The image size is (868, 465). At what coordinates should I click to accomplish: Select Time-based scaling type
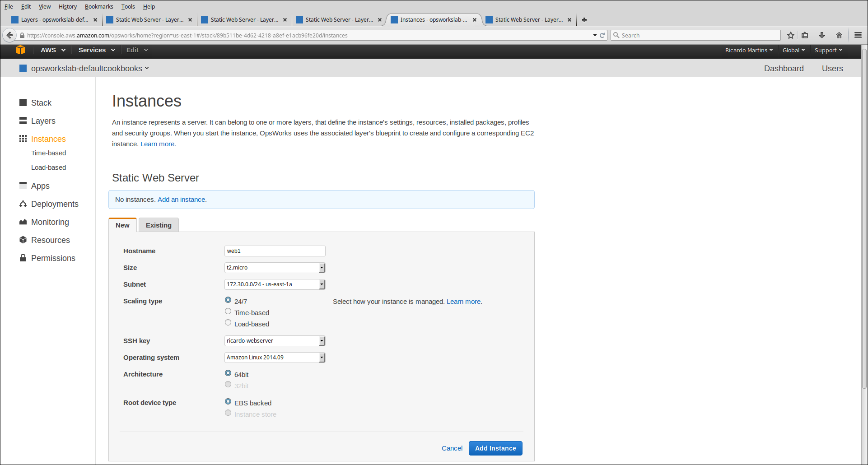coord(228,312)
